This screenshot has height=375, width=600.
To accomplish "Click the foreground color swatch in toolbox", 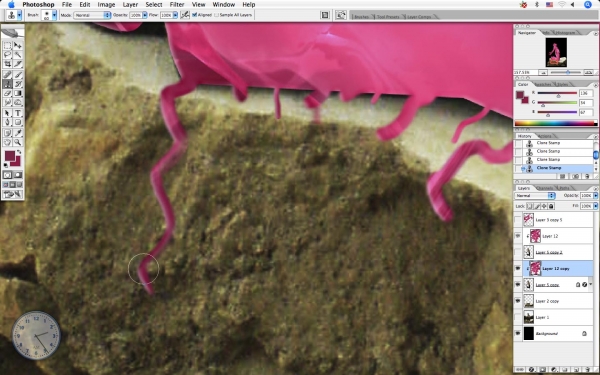I will (x=10, y=156).
